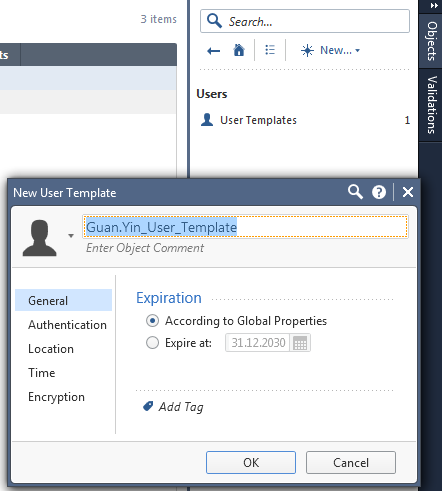Click the Enter Object Comment field
This screenshot has height=491, width=442.
pos(145,248)
